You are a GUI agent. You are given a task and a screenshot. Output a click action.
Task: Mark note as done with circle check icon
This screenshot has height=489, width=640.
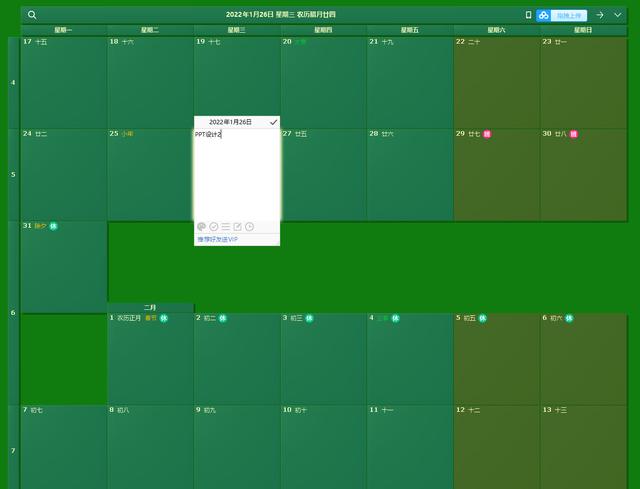213,227
